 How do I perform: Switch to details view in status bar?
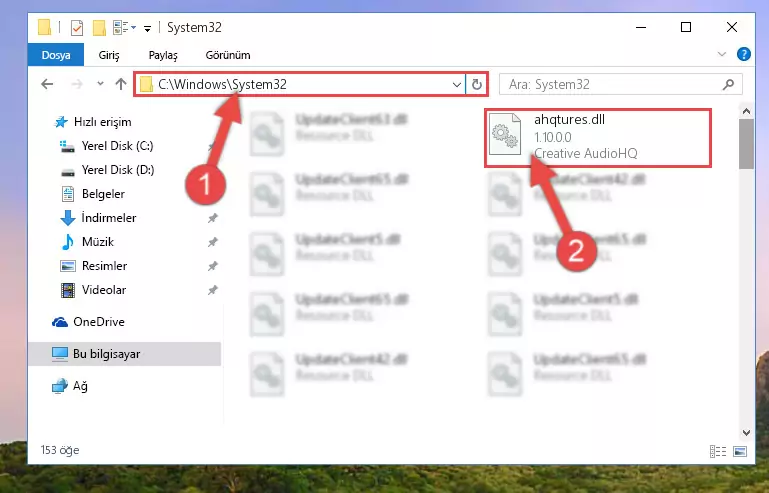pos(718,451)
